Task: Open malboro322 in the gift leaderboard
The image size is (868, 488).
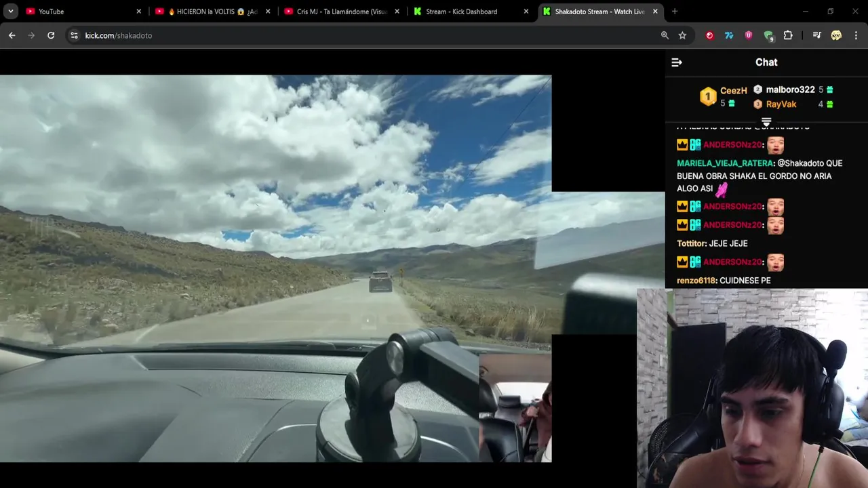Action: (790, 89)
